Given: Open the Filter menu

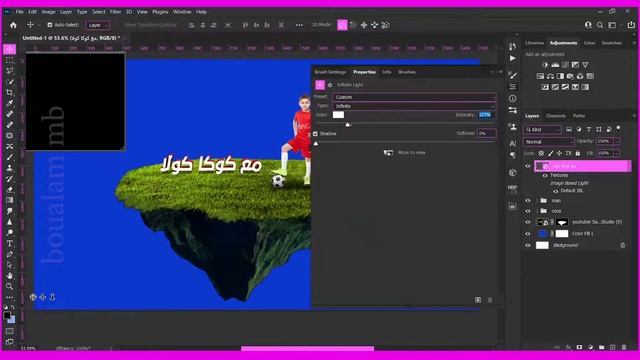Looking at the screenshot, I should (x=115, y=12).
